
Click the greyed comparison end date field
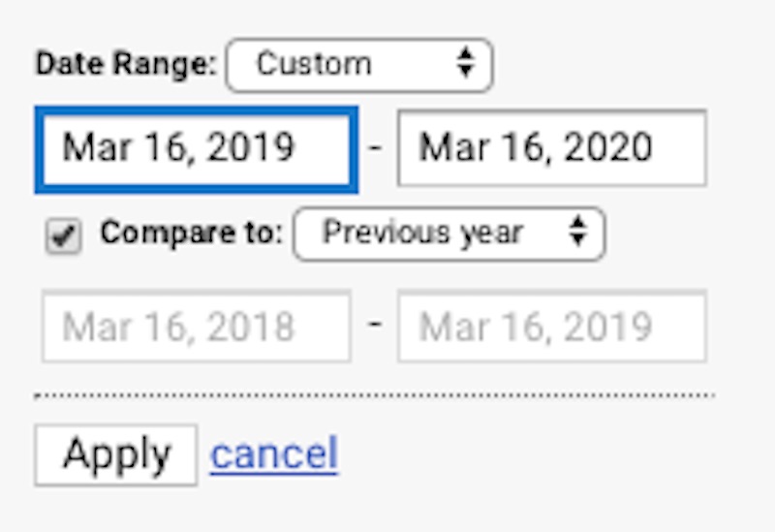(551, 327)
